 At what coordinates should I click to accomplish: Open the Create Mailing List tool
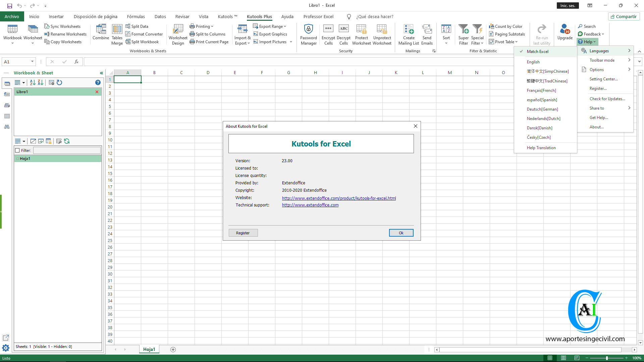409,34
